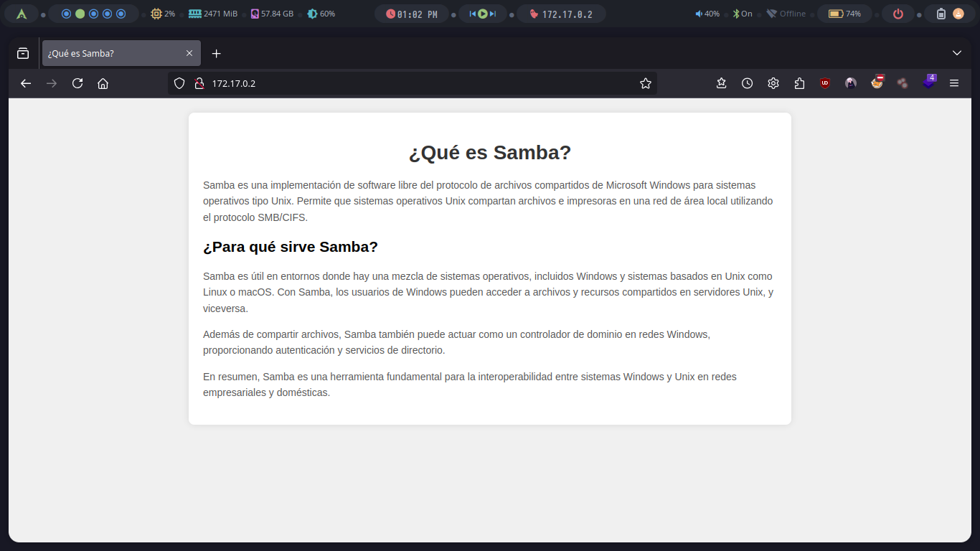Screen dimensions: 980x551
Task: Go back to the previous page
Action: click(26, 83)
